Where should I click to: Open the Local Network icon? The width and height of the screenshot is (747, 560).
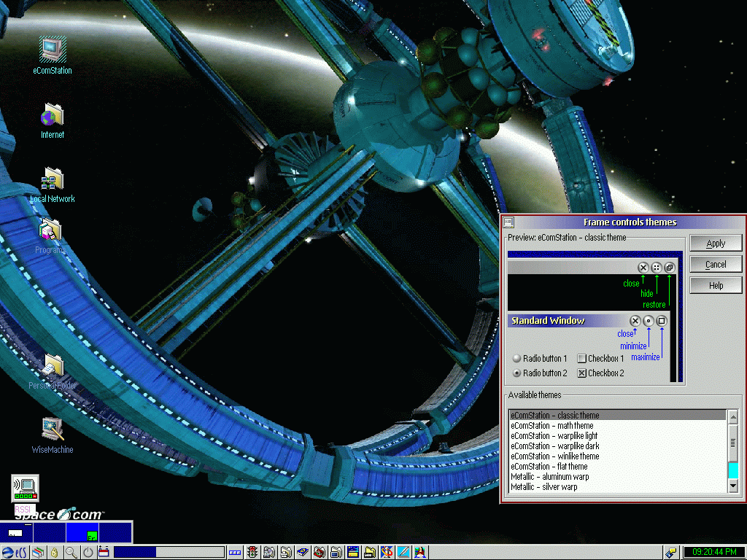[x=52, y=179]
